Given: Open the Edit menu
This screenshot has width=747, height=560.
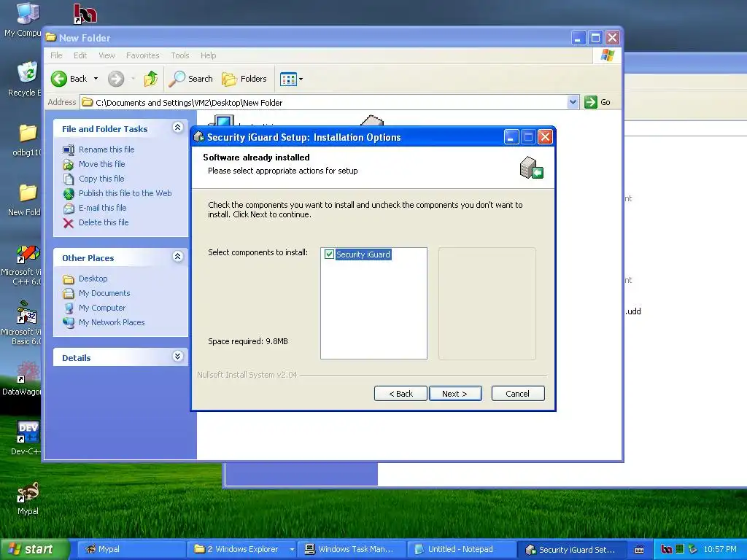Looking at the screenshot, I should (80, 55).
